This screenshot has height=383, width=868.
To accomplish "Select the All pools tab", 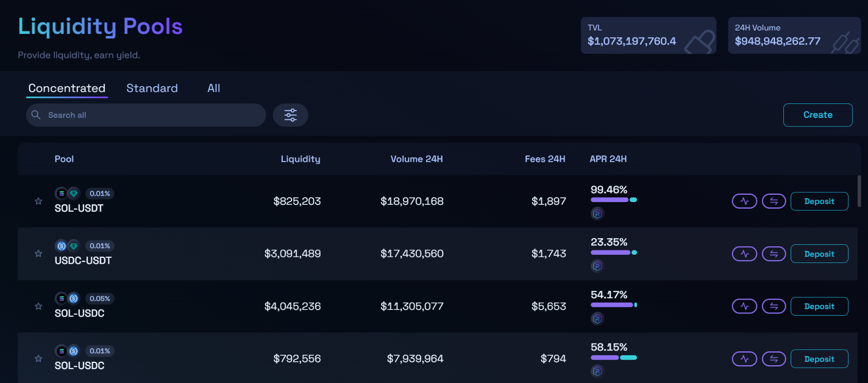I will (x=214, y=88).
